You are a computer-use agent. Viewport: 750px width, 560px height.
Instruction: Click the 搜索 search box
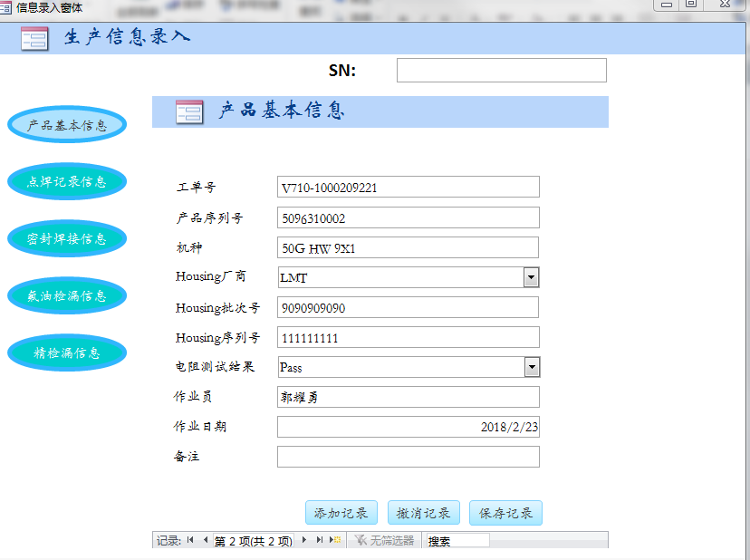coord(457,540)
